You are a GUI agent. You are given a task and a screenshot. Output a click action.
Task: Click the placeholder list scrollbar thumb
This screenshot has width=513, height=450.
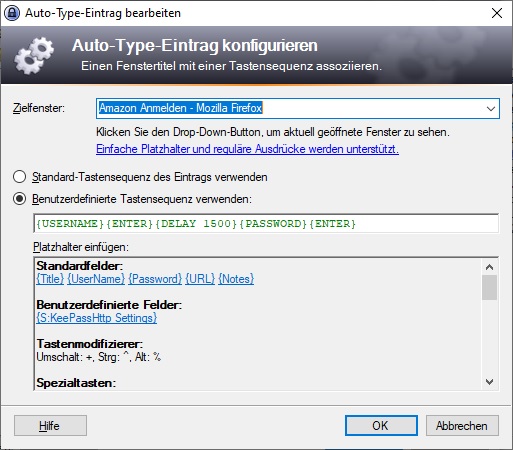[x=489, y=287]
